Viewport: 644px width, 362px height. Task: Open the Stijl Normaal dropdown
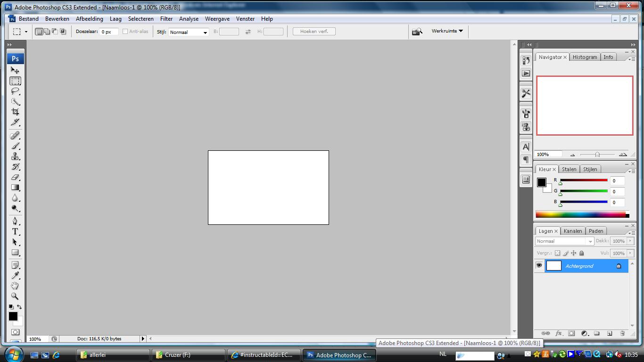189,32
